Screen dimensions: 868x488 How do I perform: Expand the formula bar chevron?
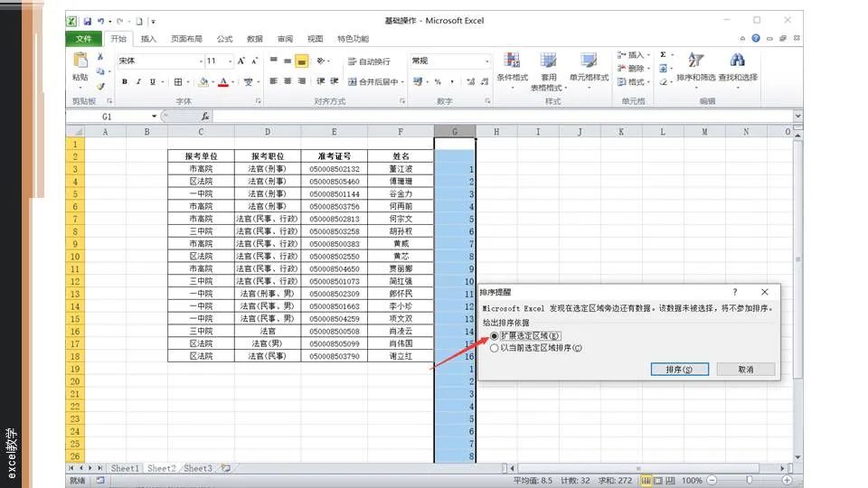click(x=797, y=117)
